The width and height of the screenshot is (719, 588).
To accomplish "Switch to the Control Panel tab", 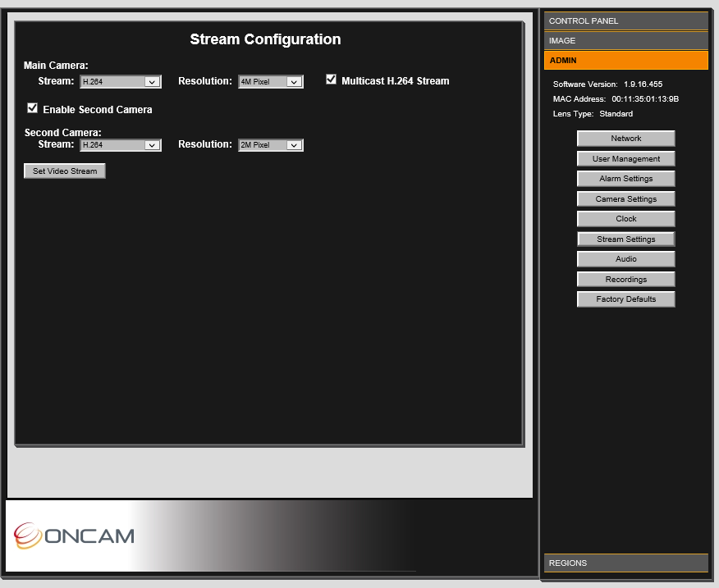I will point(626,21).
